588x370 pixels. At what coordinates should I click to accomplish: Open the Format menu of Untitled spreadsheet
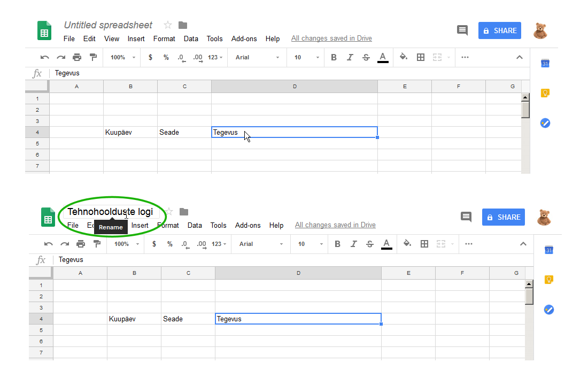[164, 38]
